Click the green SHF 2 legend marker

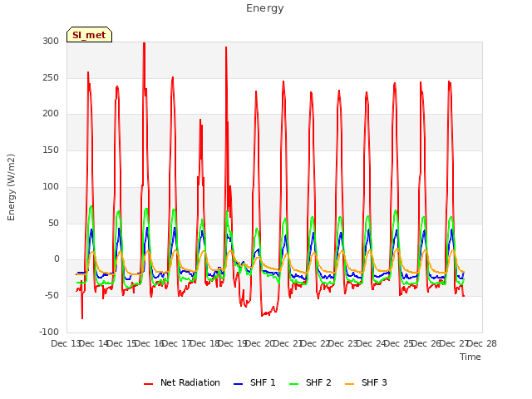pyautogui.click(x=293, y=384)
